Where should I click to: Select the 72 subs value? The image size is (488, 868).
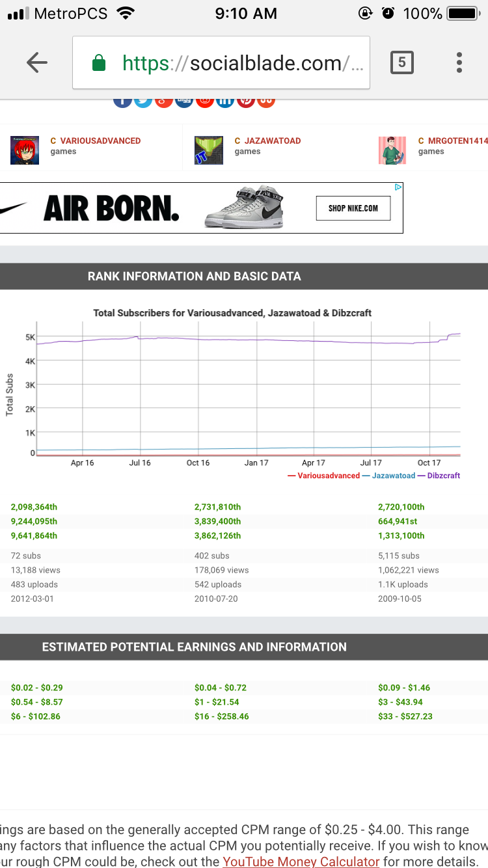26,556
